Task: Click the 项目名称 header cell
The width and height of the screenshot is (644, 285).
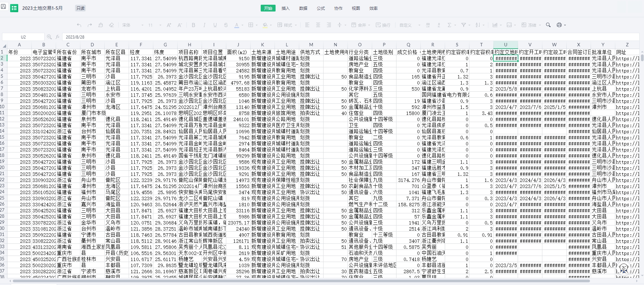Action: [x=189, y=52]
